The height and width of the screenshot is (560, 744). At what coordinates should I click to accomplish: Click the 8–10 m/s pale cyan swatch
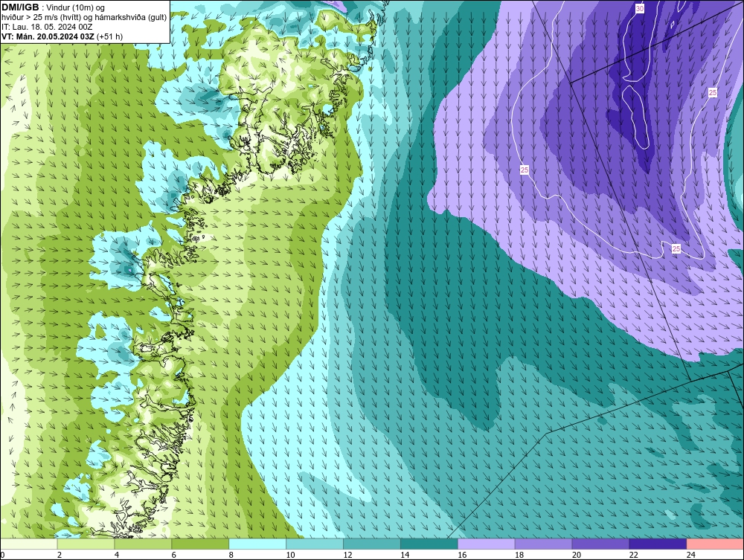coord(257,544)
